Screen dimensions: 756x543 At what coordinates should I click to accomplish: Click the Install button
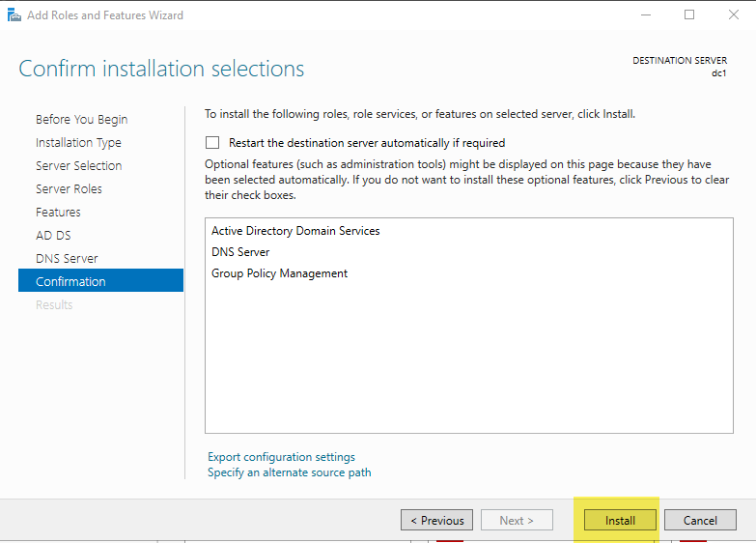[x=620, y=520]
